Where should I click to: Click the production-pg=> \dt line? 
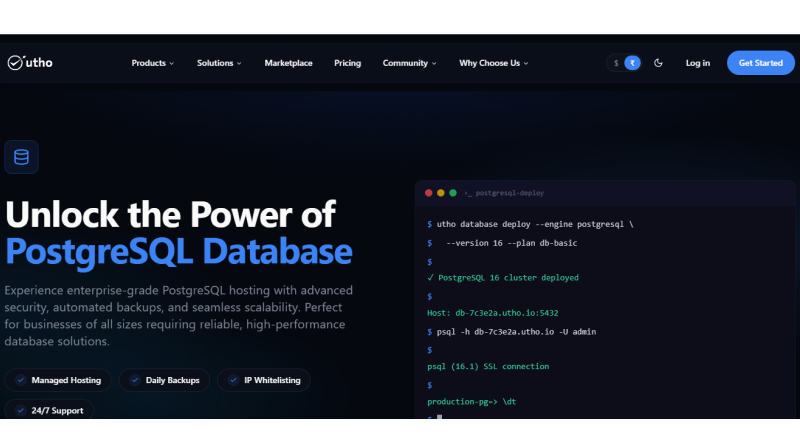[472, 402]
